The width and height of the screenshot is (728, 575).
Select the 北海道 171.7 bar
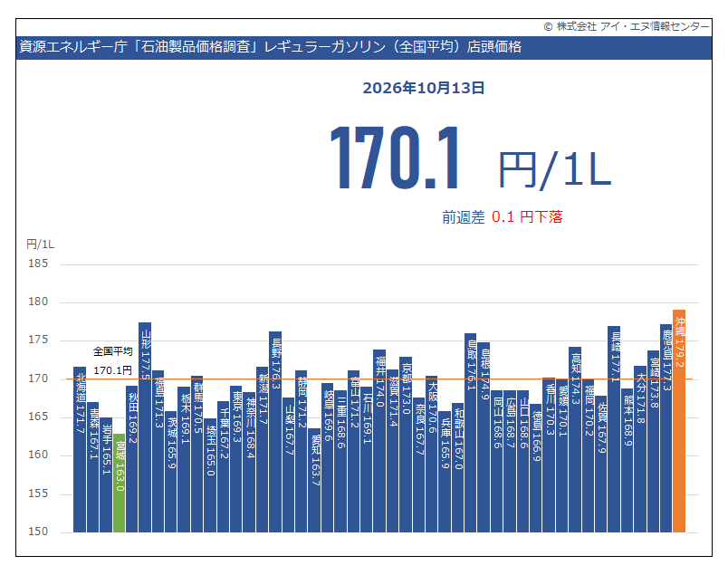[x=80, y=450]
